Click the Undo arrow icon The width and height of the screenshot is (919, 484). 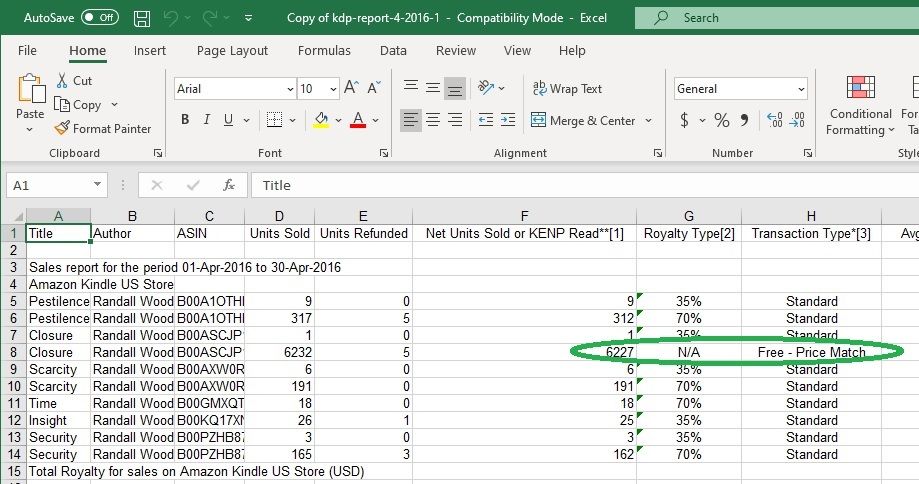(x=171, y=18)
